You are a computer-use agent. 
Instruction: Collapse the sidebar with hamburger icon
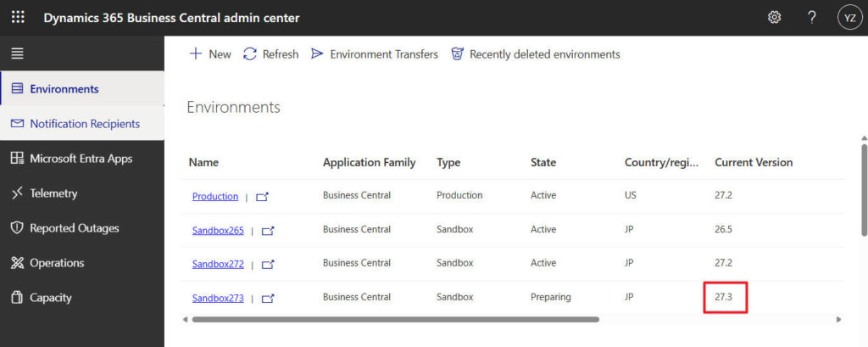coord(17,53)
